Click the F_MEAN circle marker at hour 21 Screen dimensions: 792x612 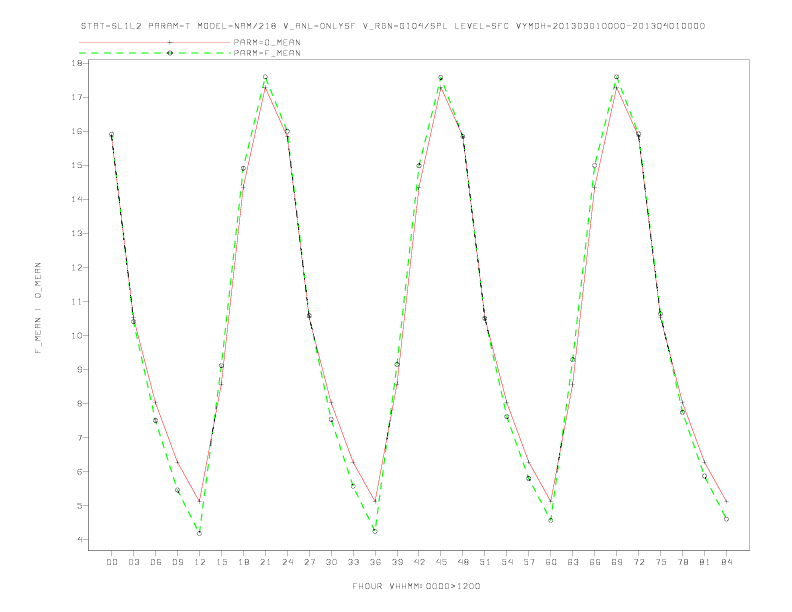[265, 77]
